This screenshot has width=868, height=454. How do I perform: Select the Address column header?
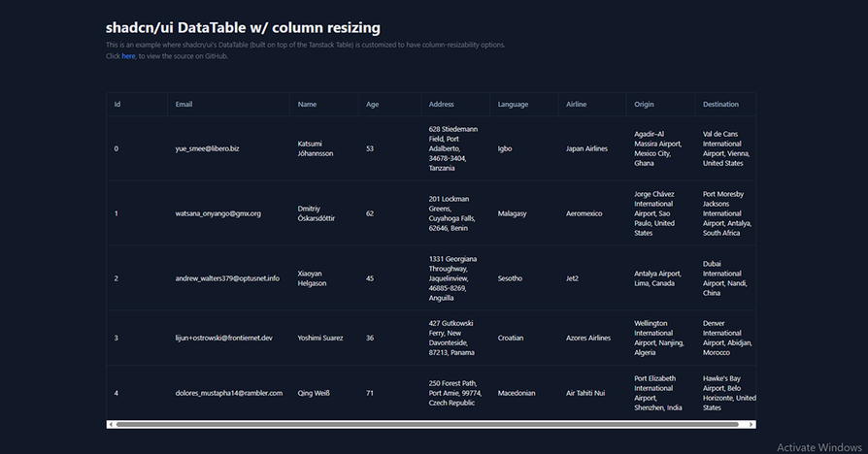(x=442, y=105)
